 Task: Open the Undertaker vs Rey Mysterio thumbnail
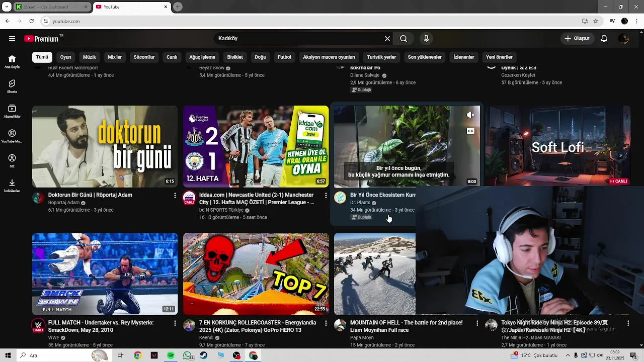[x=105, y=274]
